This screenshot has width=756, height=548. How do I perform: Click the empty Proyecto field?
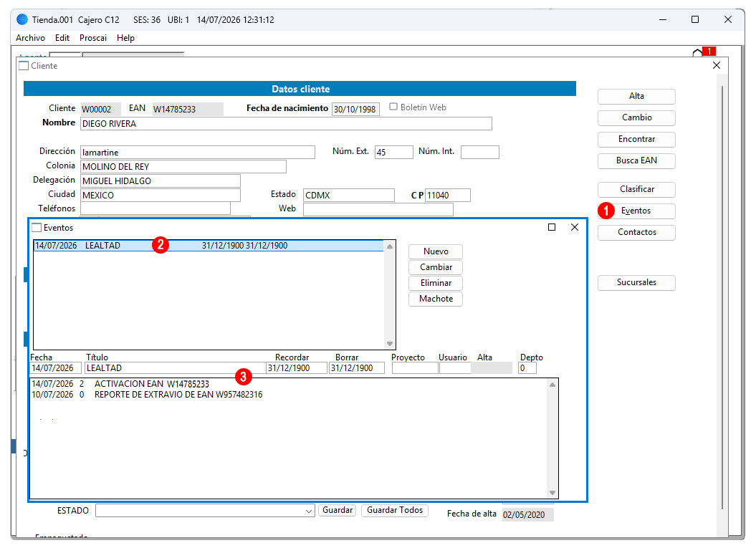tap(415, 368)
